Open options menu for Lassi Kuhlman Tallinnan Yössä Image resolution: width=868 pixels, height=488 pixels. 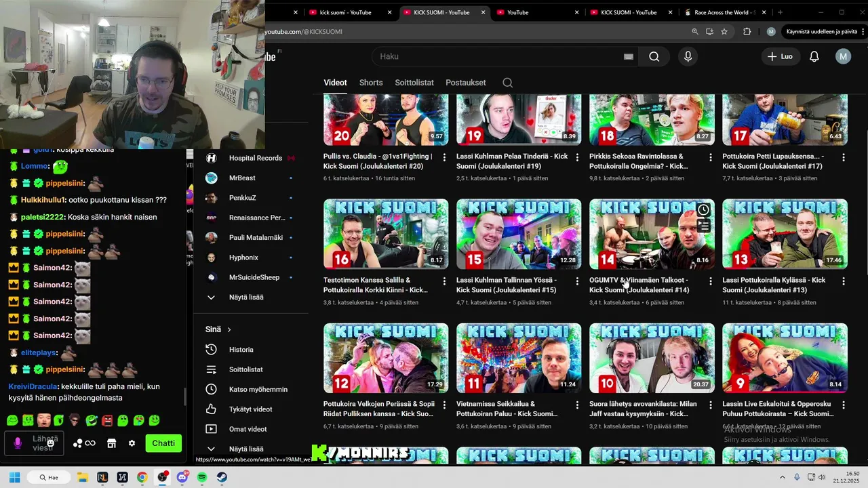pos(577,281)
